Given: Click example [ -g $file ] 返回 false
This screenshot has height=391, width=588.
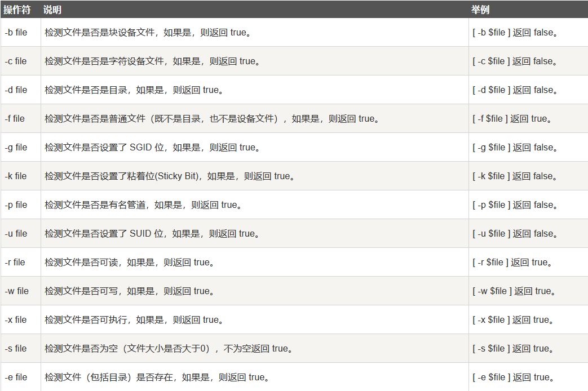Looking at the screenshot, I should point(515,147).
